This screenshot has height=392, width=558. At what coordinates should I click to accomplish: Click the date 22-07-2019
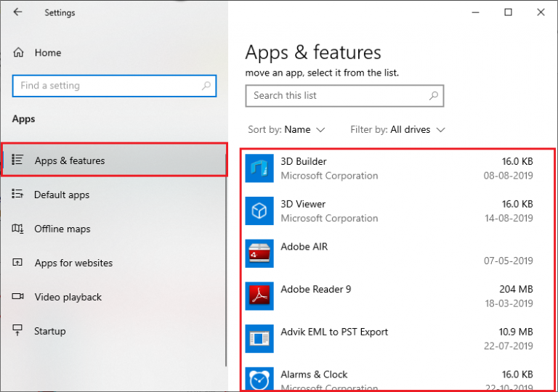pos(508,346)
